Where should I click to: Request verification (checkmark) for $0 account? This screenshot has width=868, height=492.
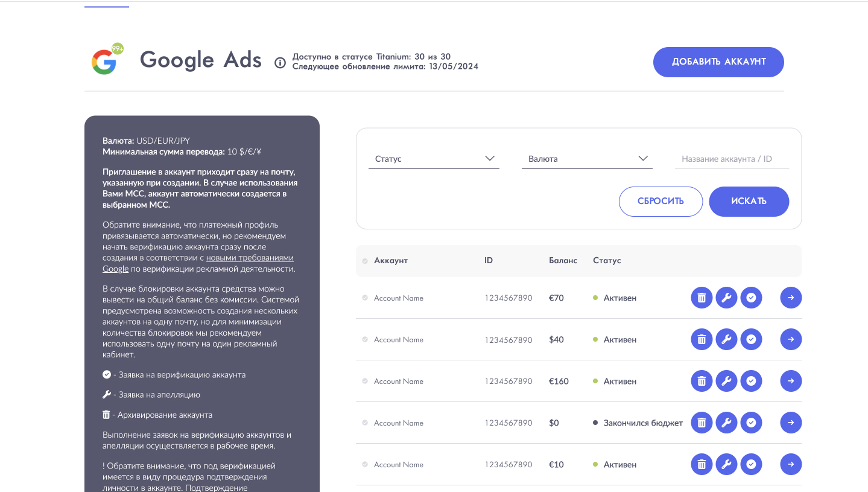point(751,423)
